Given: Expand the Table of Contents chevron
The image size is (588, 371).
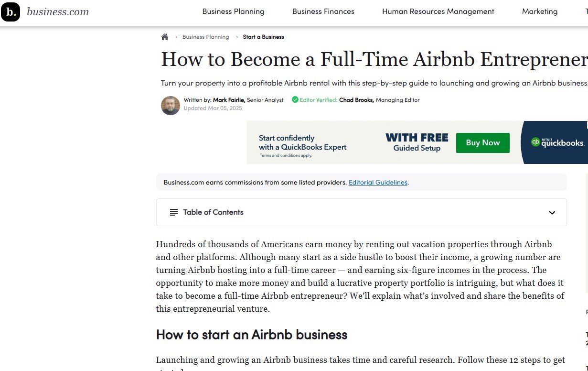Looking at the screenshot, I should 552,213.
